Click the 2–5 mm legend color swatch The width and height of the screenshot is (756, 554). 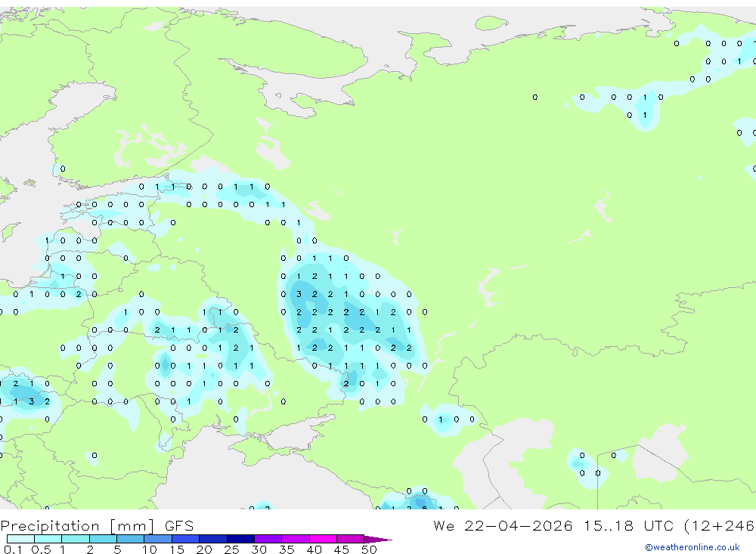[103, 539]
